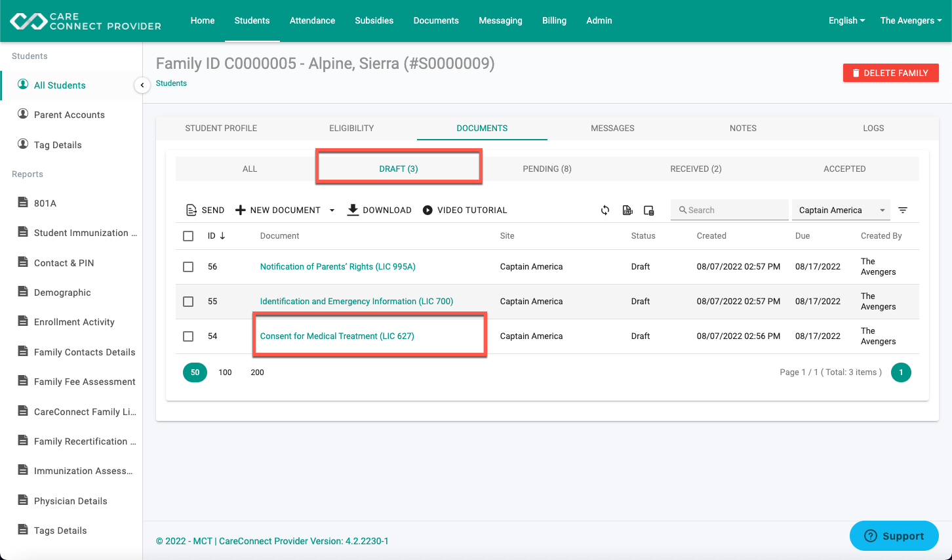
Task: Click the sidebar collapse arrow icon
Action: click(x=142, y=85)
